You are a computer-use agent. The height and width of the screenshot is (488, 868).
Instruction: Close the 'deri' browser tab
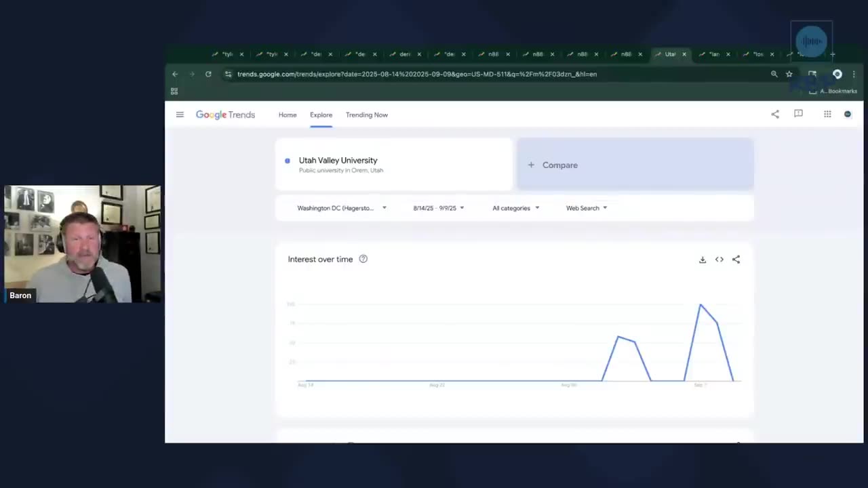pos(419,54)
